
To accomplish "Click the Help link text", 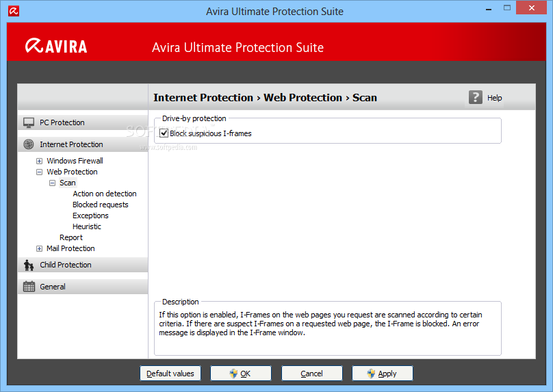I will (x=494, y=98).
